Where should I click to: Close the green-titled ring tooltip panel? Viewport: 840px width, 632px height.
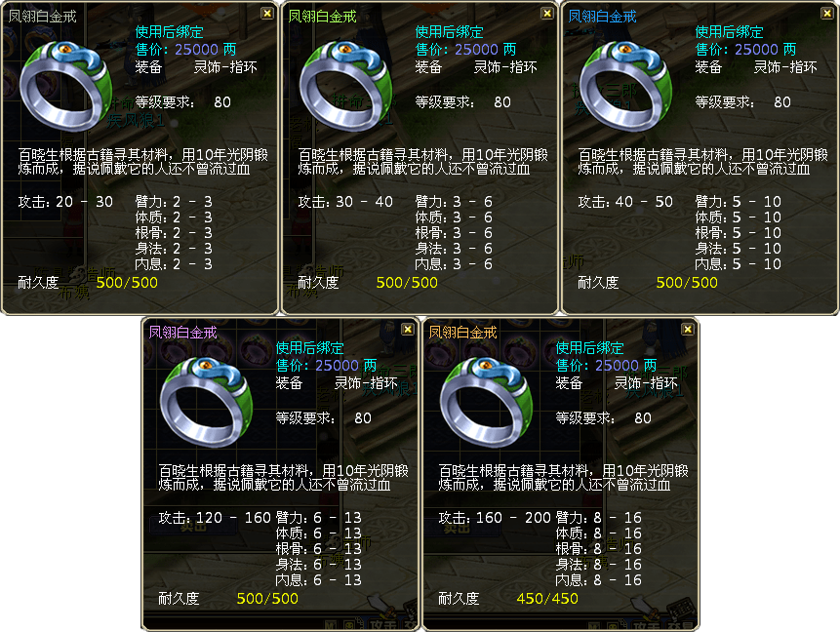(546, 14)
